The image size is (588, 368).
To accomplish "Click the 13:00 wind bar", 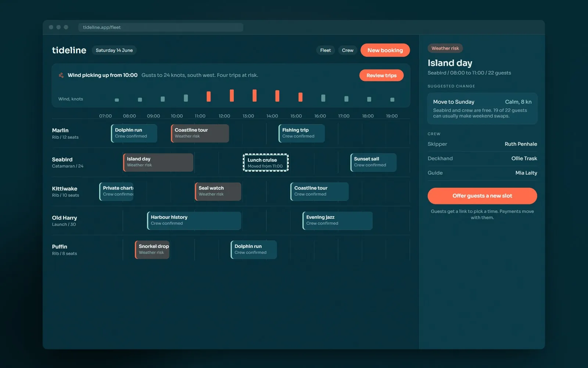I will (254, 95).
